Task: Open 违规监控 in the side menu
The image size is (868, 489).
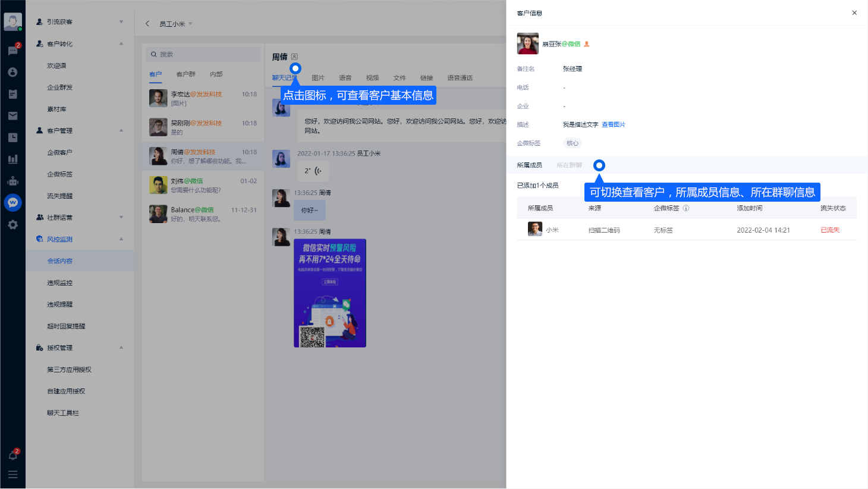Action: (x=60, y=283)
